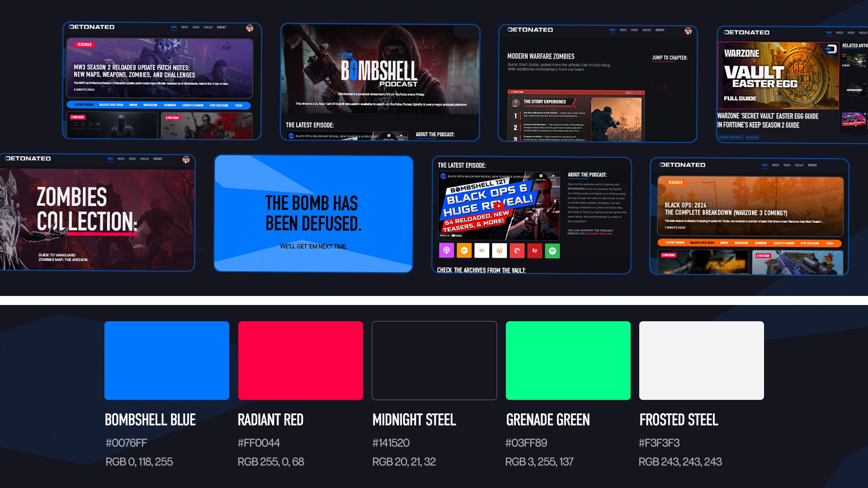
Task: Switch to the PODCAST navigation item
Action: (208, 27)
